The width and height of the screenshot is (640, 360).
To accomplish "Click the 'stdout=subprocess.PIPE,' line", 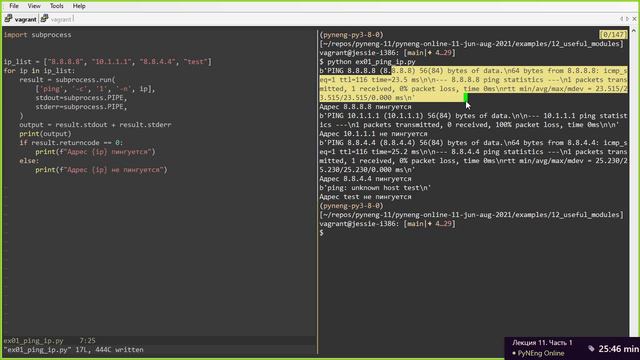I will point(81,98).
